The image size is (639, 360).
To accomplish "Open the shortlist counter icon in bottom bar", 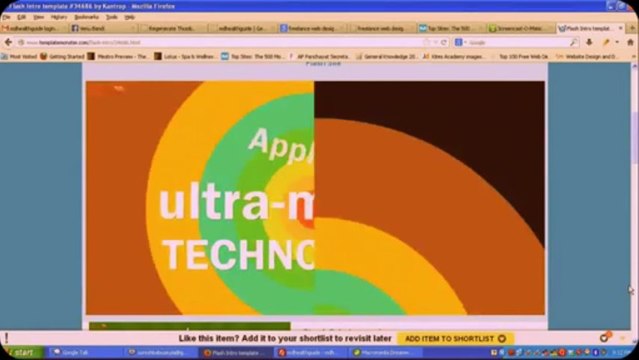I will 605,337.
